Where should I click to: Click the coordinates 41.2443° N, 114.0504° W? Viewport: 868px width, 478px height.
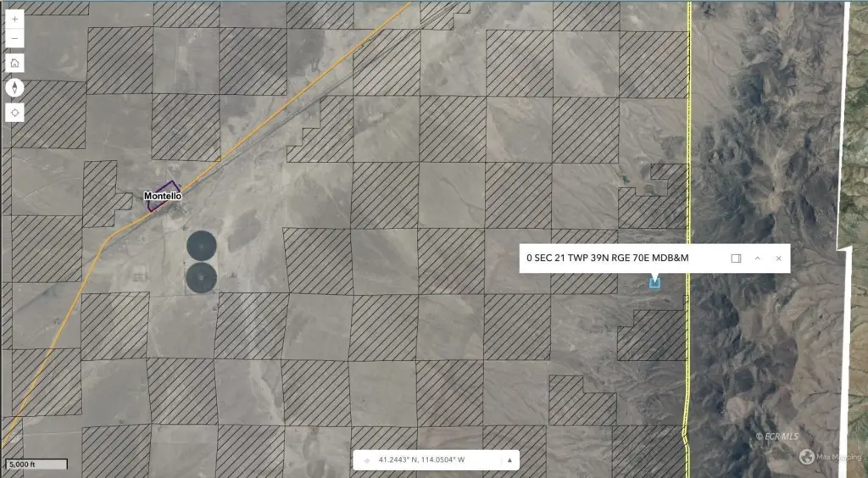tap(422, 459)
